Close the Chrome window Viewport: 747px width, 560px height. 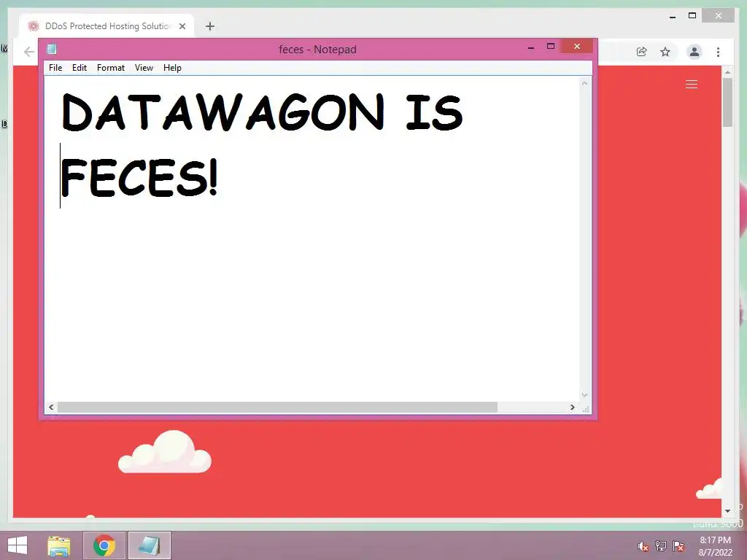point(719,16)
